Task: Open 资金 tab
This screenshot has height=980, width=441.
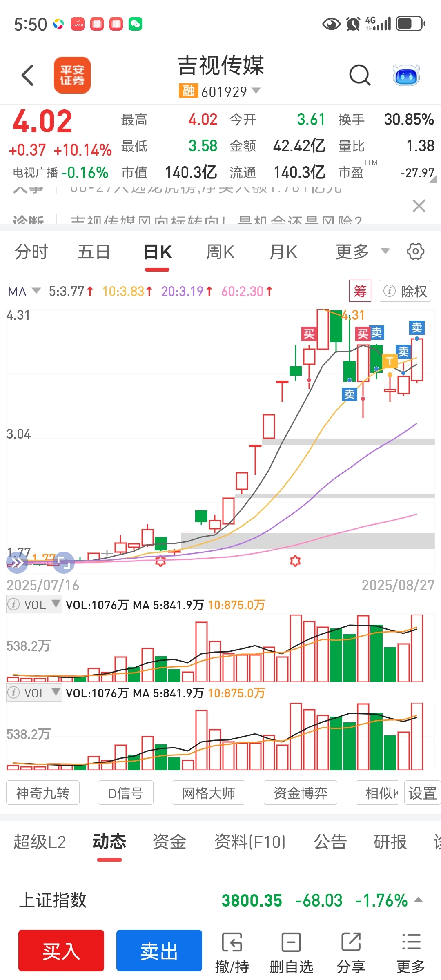Action: pyautogui.click(x=169, y=842)
